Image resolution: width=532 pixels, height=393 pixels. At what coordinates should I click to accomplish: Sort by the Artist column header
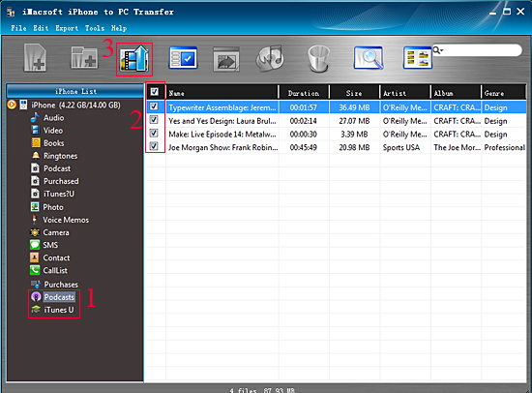tap(405, 92)
